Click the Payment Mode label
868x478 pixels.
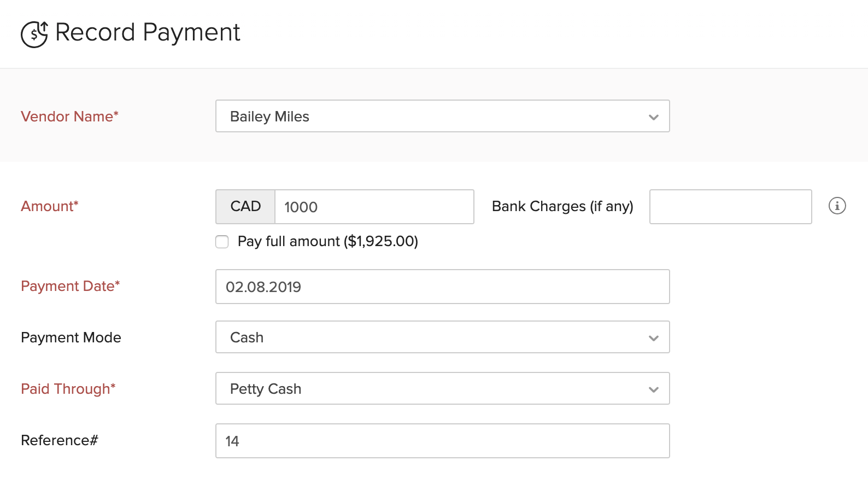click(71, 337)
